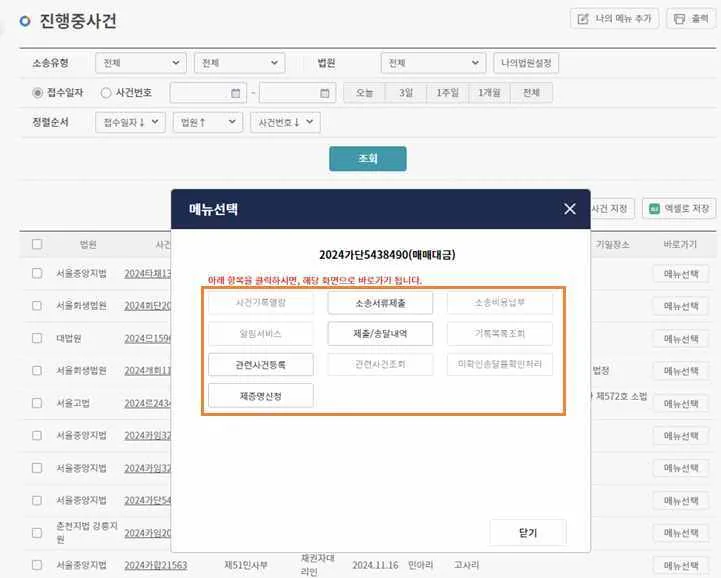Click the case title 2024가단5438490(매매대금)
This screenshot has height=578, width=721.
click(x=387, y=255)
